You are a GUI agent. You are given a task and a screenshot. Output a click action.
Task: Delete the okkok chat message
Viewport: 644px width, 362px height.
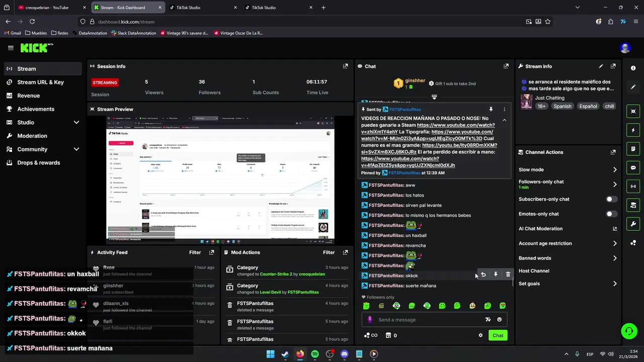tap(508, 275)
